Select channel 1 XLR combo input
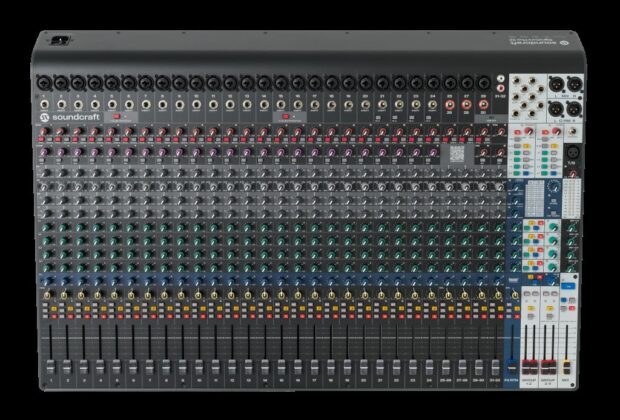The width and height of the screenshot is (620, 420). coord(44,83)
